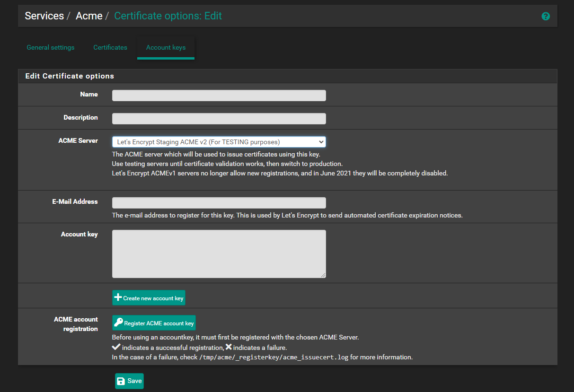
Task: Open the ACME Server dropdown
Action: 219,142
